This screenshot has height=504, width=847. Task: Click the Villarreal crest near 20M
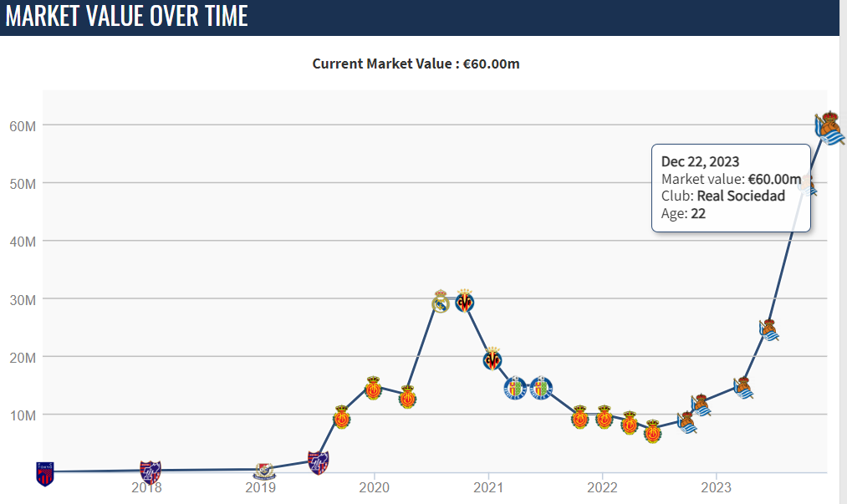[492, 359]
